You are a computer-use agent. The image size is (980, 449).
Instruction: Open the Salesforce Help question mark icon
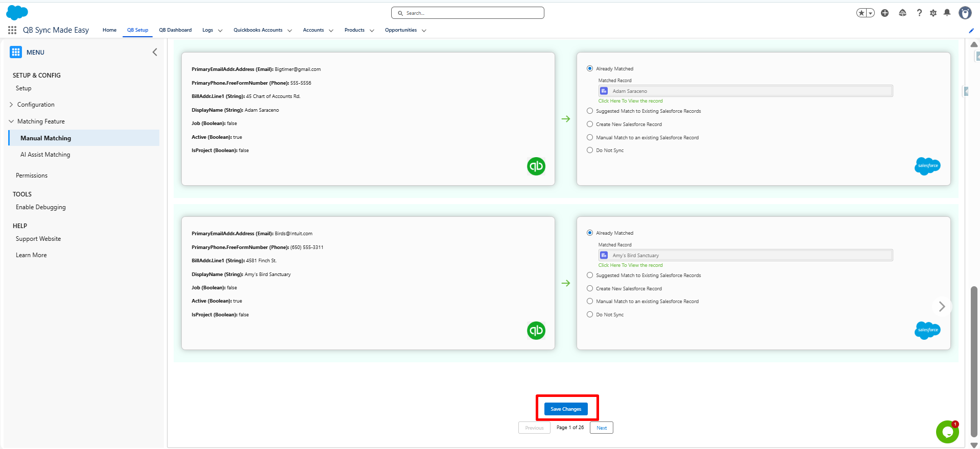click(x=919, y=13)
